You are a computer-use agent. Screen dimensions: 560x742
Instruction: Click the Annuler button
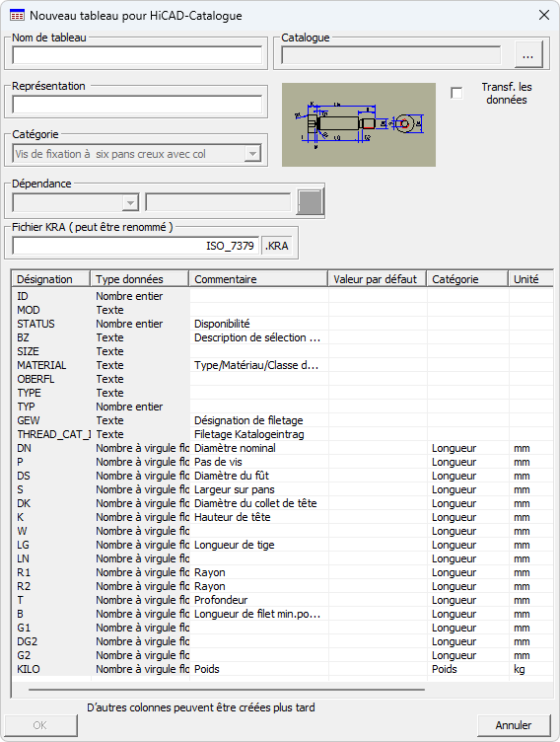click(514, 725)
